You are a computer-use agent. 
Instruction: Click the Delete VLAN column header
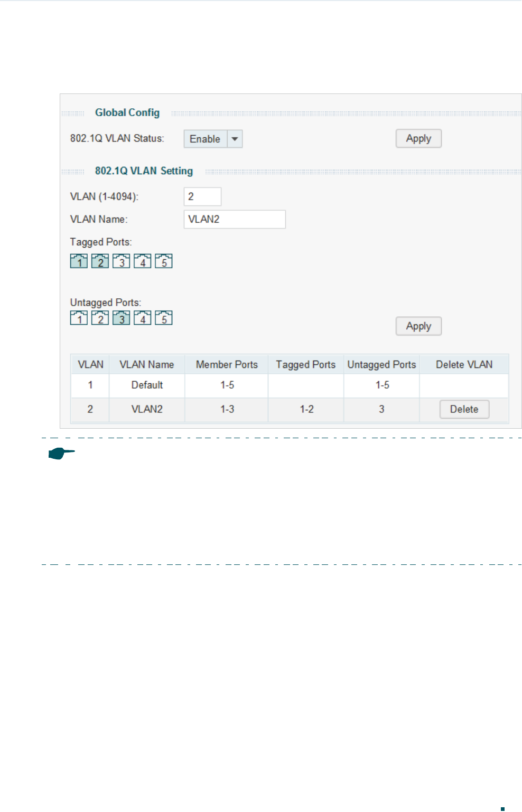click(464, 364)
